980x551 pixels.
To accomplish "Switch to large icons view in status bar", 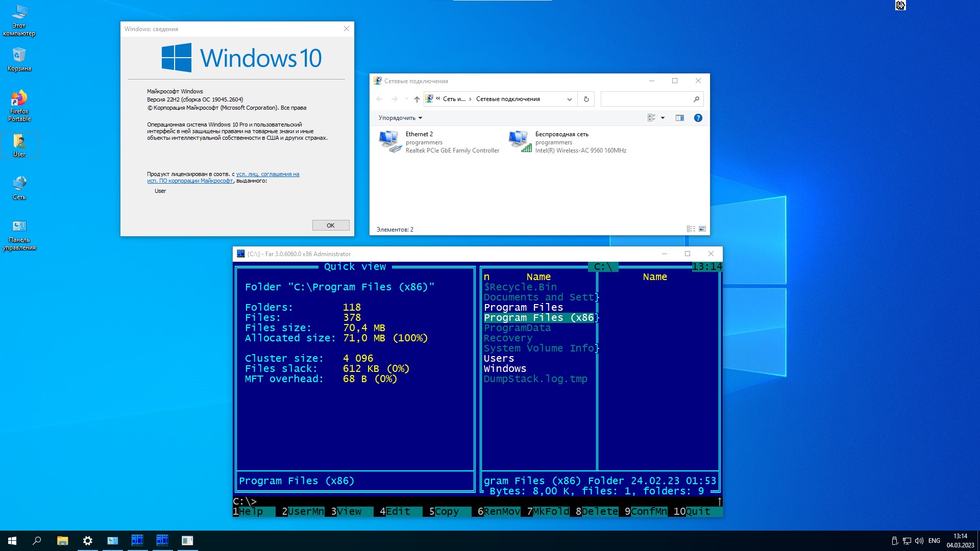I will pyautogui.click(x=702, y=229).
